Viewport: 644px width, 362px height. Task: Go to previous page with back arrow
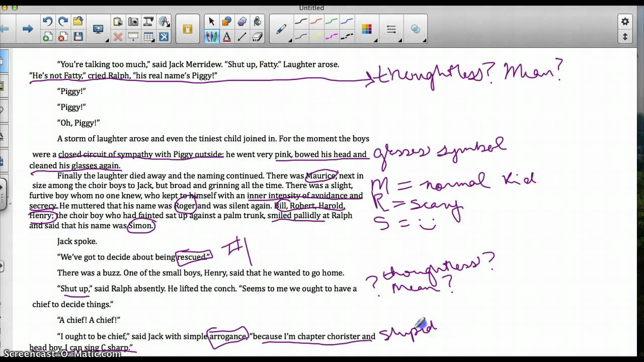click(5, 29)
